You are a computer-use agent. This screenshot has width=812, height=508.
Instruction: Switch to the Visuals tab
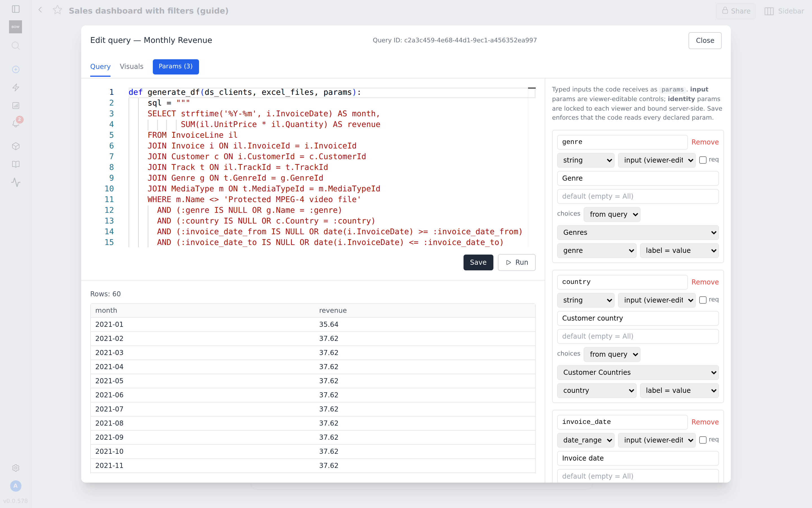coord(132,67)
